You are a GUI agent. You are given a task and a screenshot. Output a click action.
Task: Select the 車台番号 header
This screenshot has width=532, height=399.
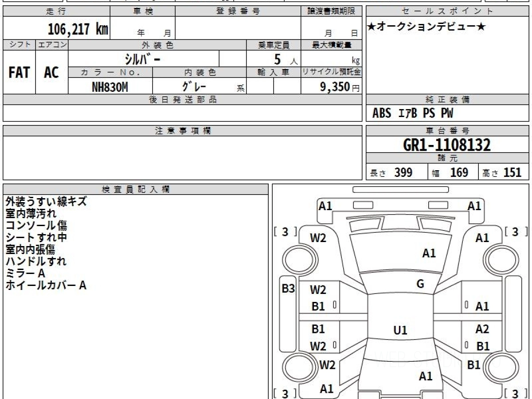448,131
